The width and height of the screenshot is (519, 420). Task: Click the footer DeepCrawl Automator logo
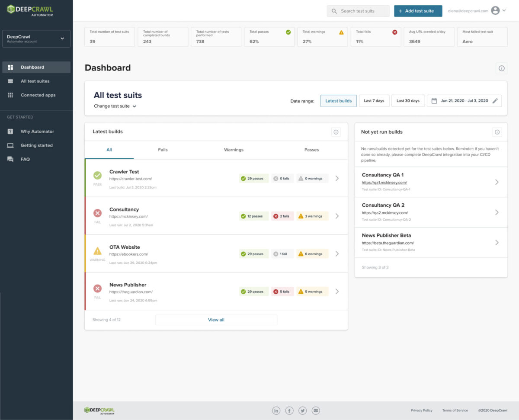(99, 410)
